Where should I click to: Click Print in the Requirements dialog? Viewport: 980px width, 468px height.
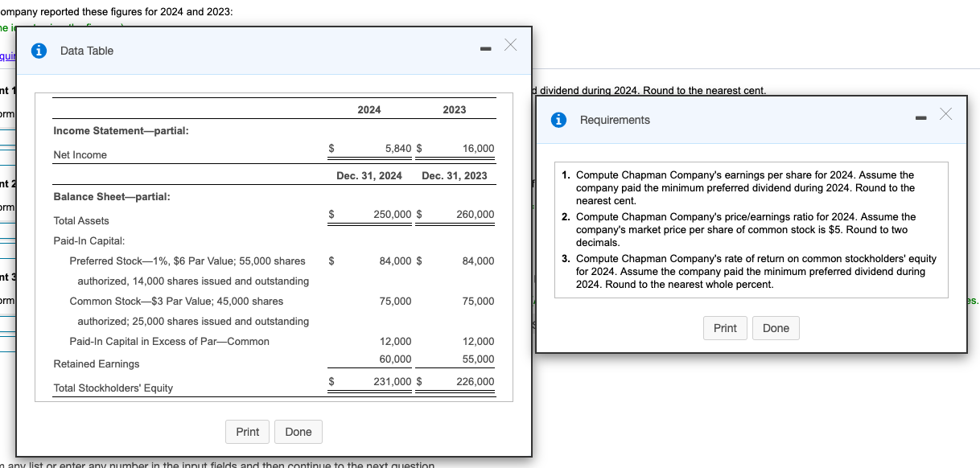point(725,328)
